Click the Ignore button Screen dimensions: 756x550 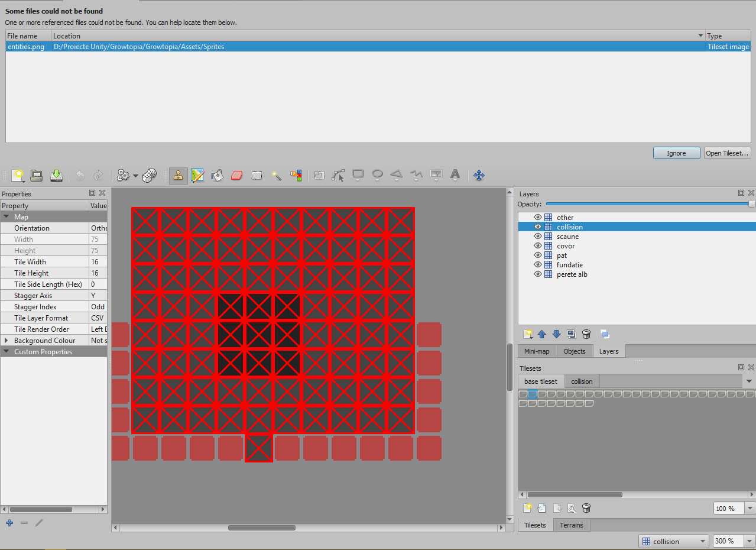[676, 153]
